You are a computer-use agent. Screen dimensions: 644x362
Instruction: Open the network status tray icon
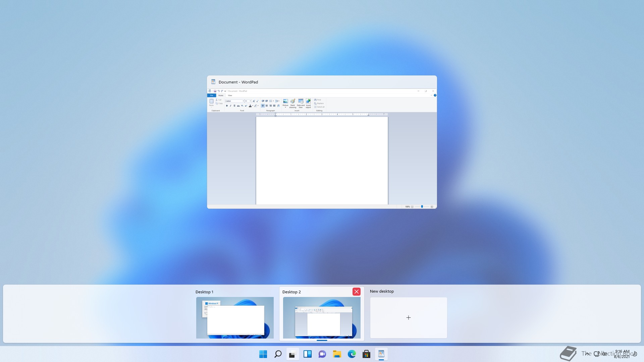click(x=597, y=354)
